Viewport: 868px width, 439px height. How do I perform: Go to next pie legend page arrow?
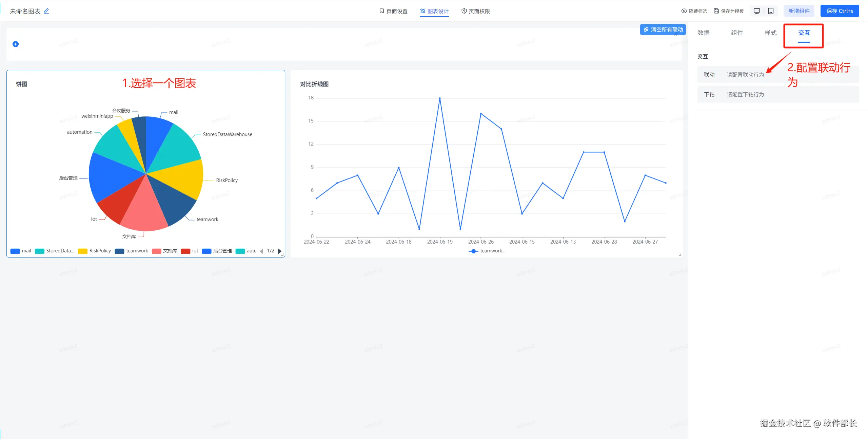280,251
